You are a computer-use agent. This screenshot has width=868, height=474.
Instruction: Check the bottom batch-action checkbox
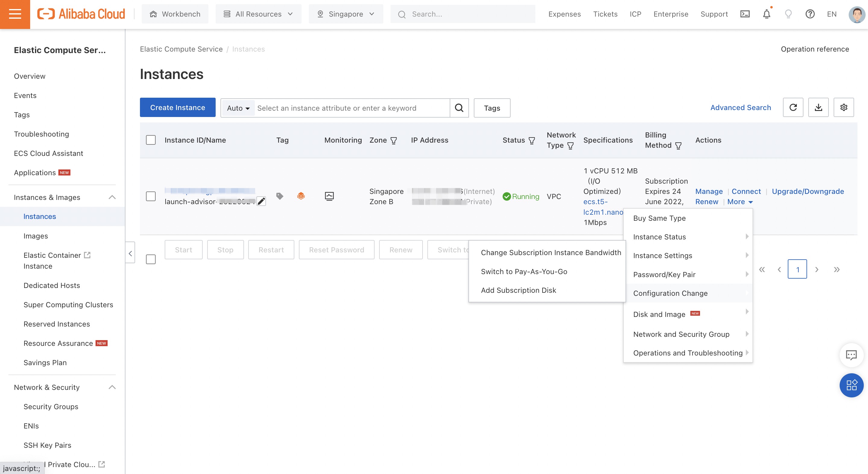coord(150,259)
